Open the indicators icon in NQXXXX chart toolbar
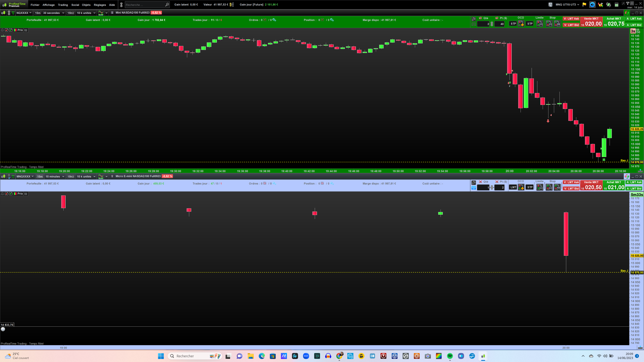Image resolution: width=644 pixels, height=362 pixels. click(x=101, y=13)
